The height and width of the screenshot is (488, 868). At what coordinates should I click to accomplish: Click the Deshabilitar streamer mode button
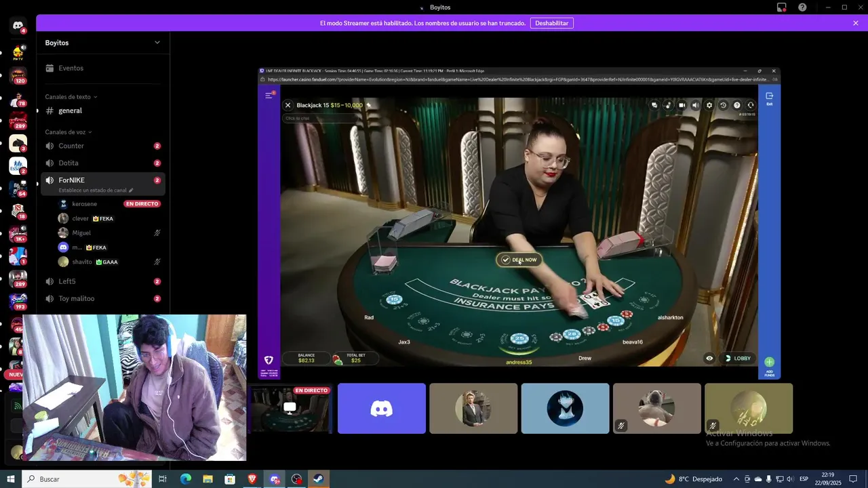click(x=552, y=23)
